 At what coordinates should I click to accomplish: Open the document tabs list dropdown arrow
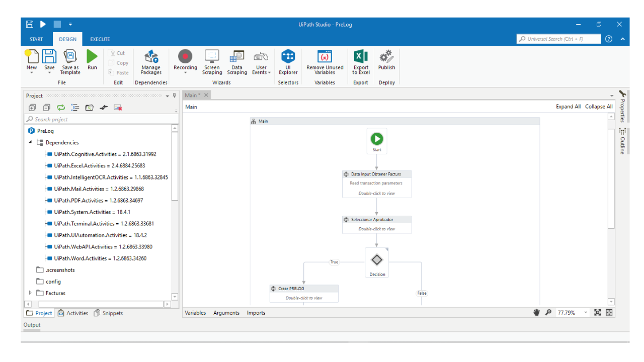pyautogui.click(x=612, y=96)
